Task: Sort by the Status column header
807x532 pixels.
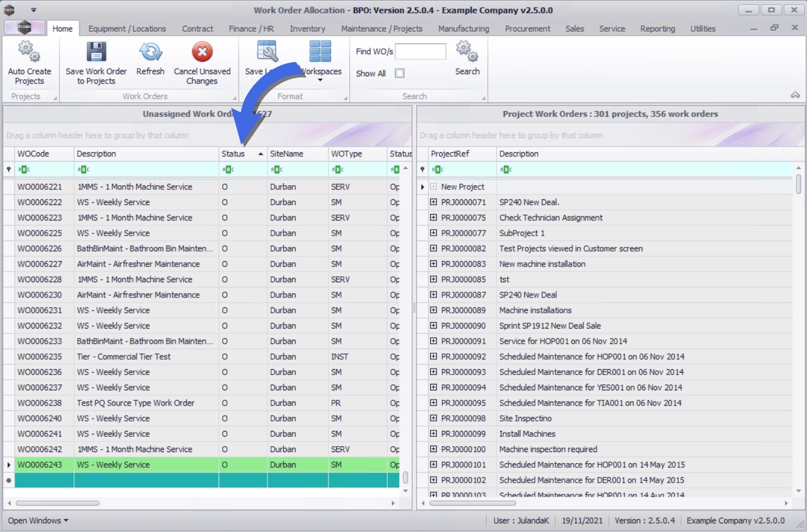Action: pyautogui.click(x=233, y=154)
